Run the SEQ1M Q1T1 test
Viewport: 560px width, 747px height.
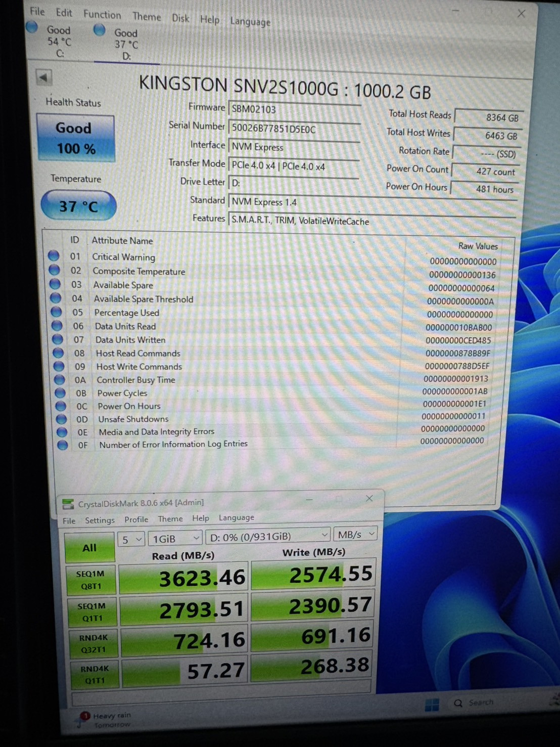(92, 611)
